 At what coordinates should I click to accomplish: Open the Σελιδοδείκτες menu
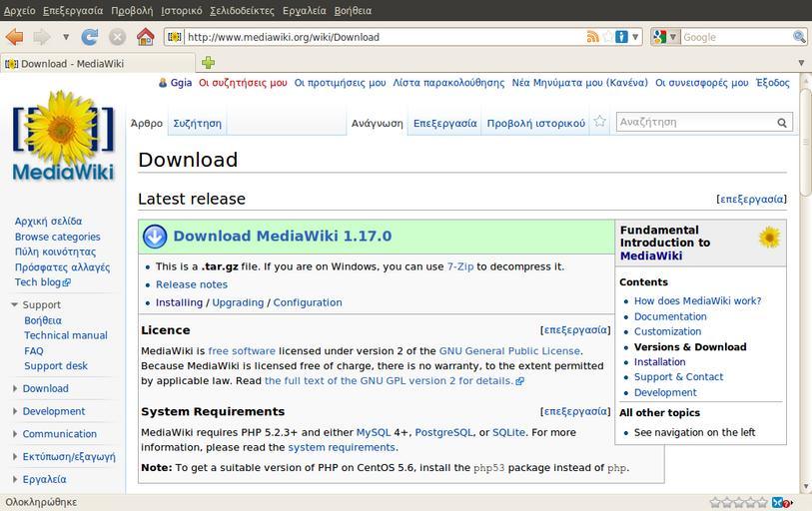tap(242, 10)
